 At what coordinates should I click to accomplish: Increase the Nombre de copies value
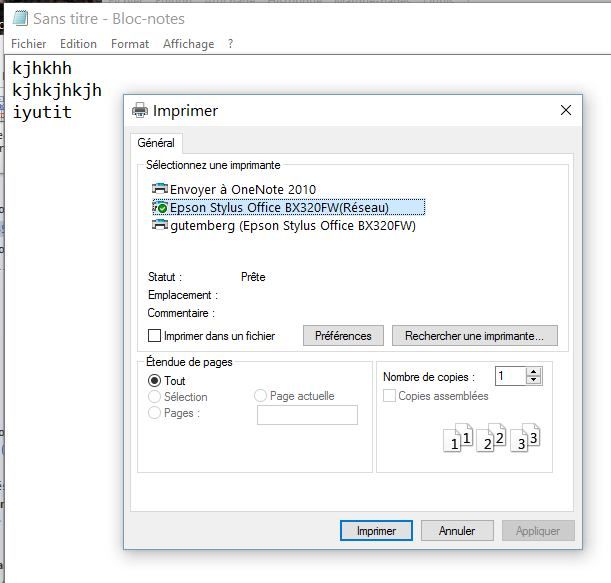[x=534, y=372]
